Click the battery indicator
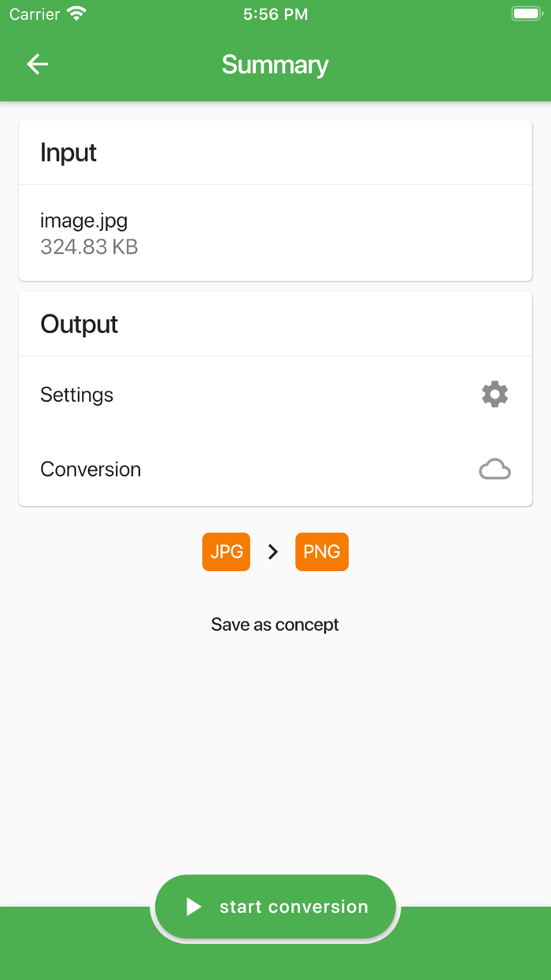 [526, 13]
